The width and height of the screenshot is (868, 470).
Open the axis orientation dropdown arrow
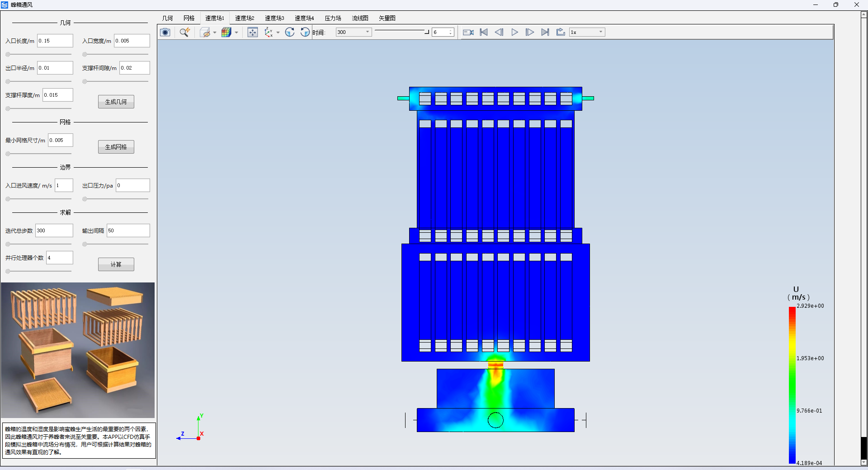tap(278, 33)
